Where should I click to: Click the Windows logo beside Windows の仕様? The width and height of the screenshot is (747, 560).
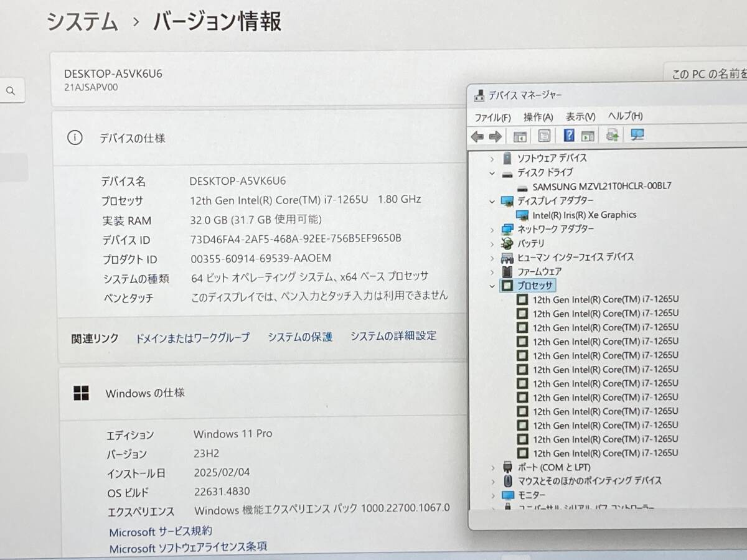point(81,393)
